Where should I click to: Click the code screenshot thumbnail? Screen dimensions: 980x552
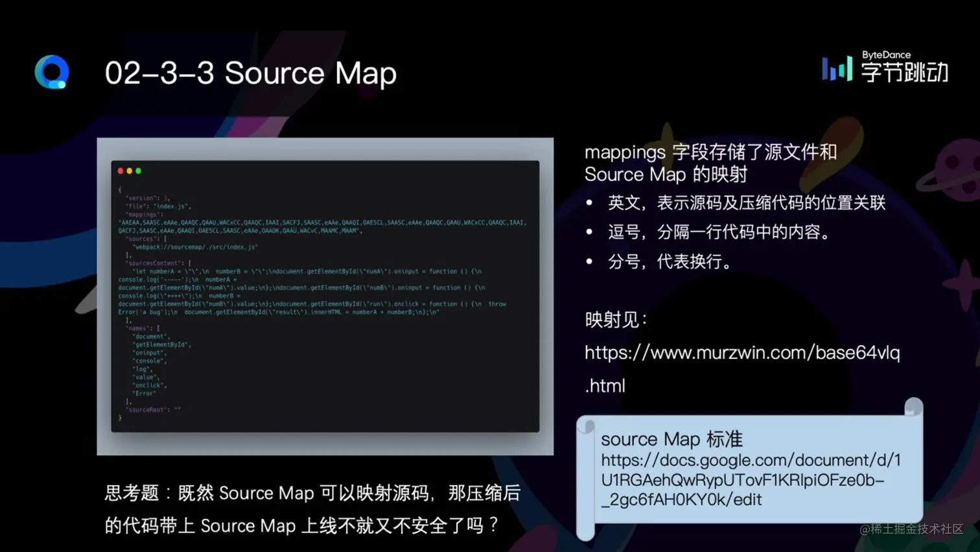point(325,296)
